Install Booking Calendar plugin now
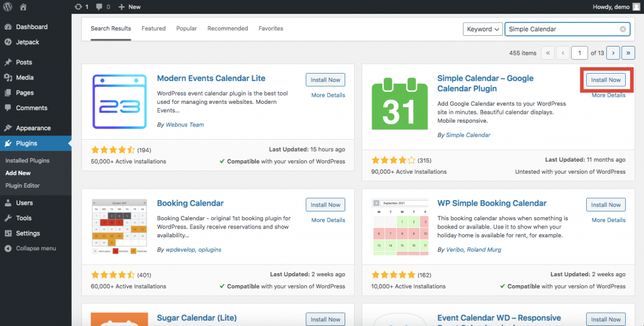644x326 pixels. point(325,205)
